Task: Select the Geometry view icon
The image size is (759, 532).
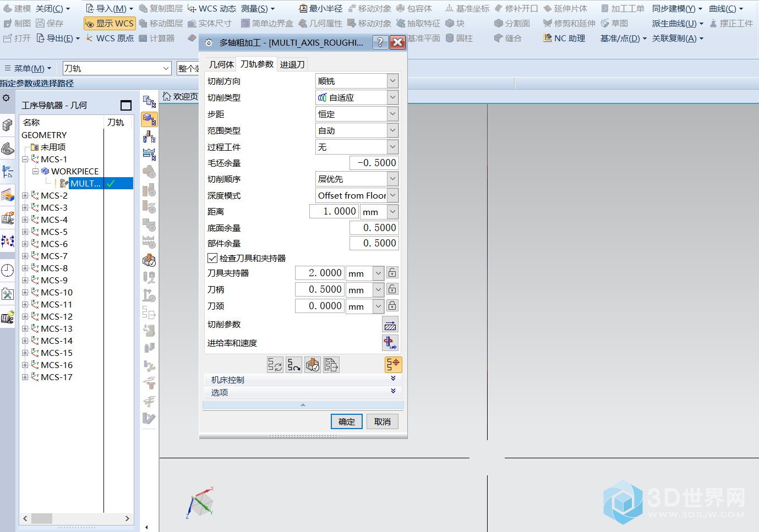Action: pyautogui.click(x=149, y=119)
